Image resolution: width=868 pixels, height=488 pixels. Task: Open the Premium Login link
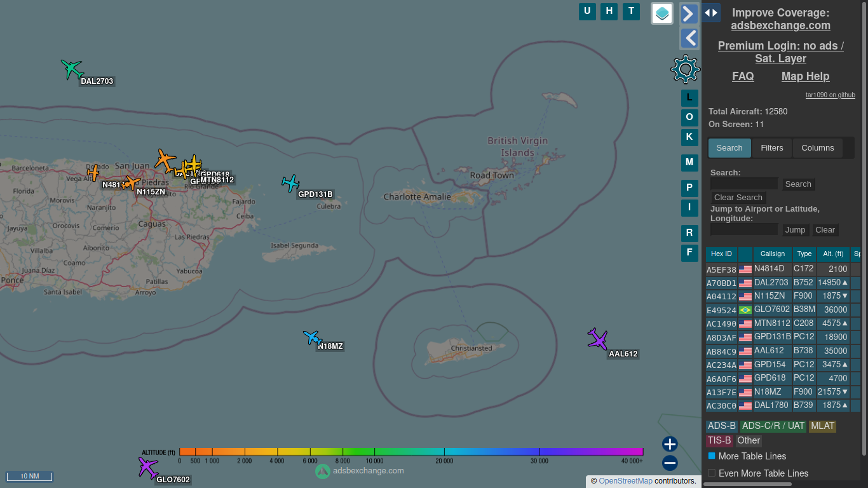tap(781, 52)
